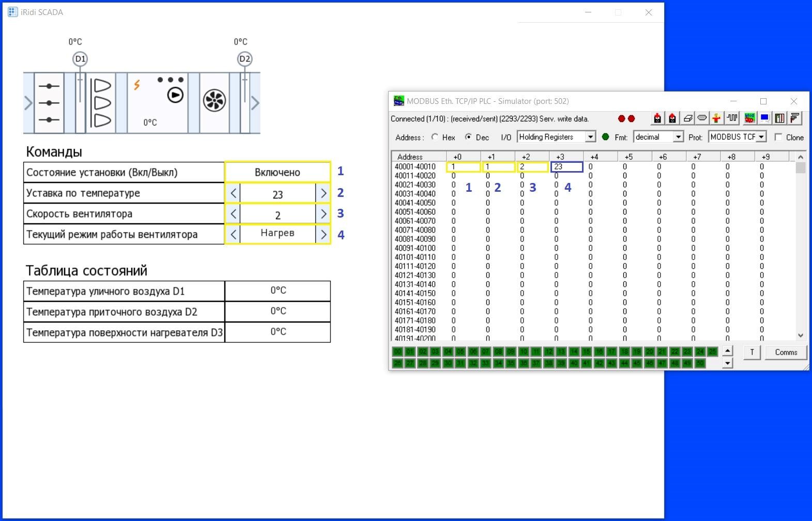
Task: Open the Holding Registers I/O dropdown
Action: pos(590,137)
